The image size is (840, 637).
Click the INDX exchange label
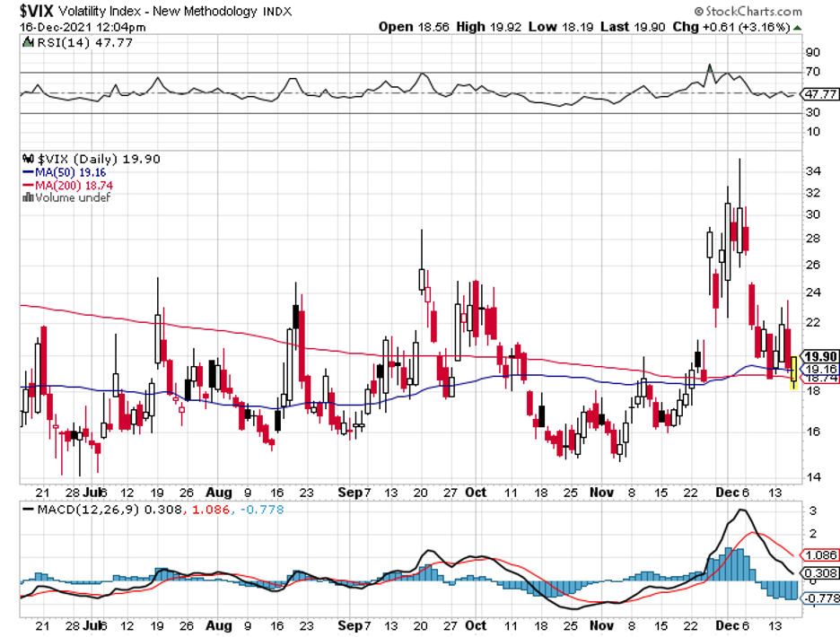point(277,12)
